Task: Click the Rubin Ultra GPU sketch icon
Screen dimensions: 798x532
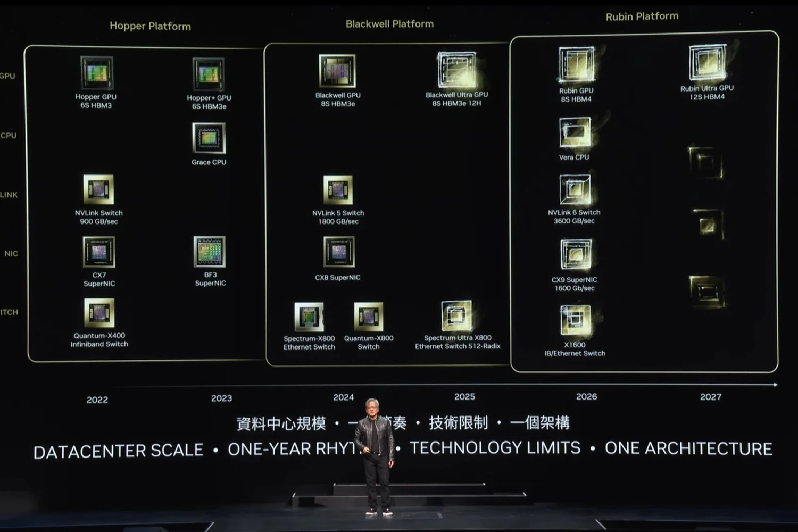Action: point(707,62)
